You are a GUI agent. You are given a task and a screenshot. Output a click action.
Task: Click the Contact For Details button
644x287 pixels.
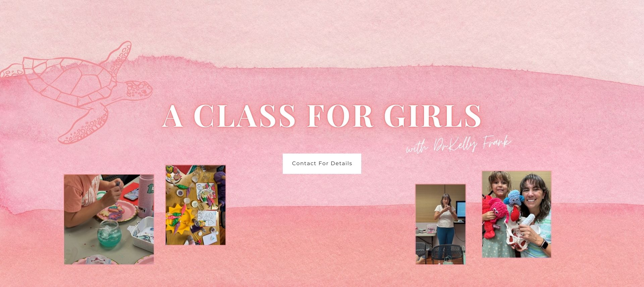pyautogui.click(x=322, y=163)
